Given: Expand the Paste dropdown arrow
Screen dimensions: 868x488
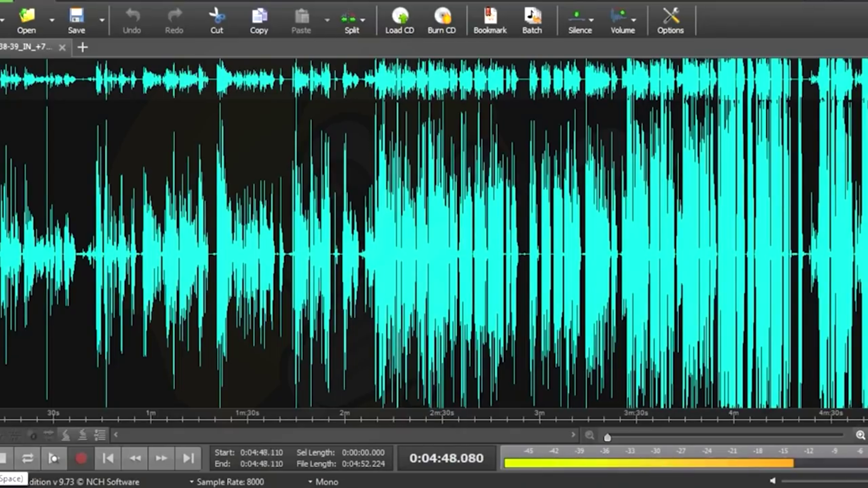Looking at the screenshot, I should pyautogui.click(x=327, y=20).
